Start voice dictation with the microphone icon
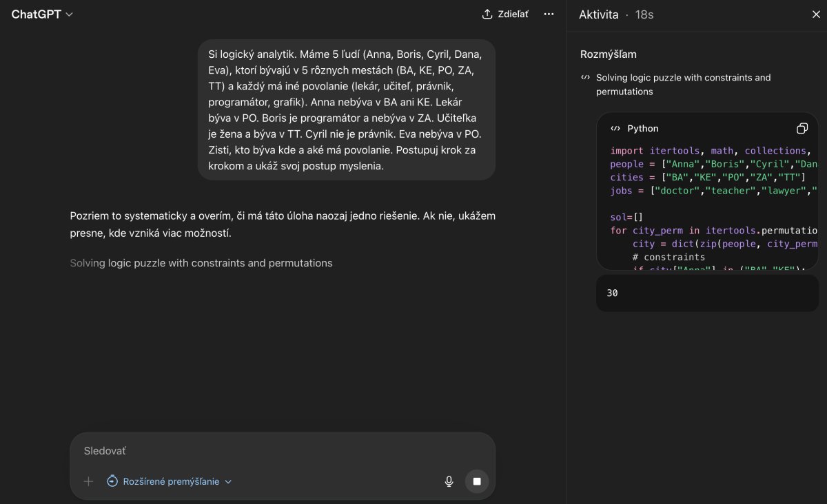 tap(449, 481)
